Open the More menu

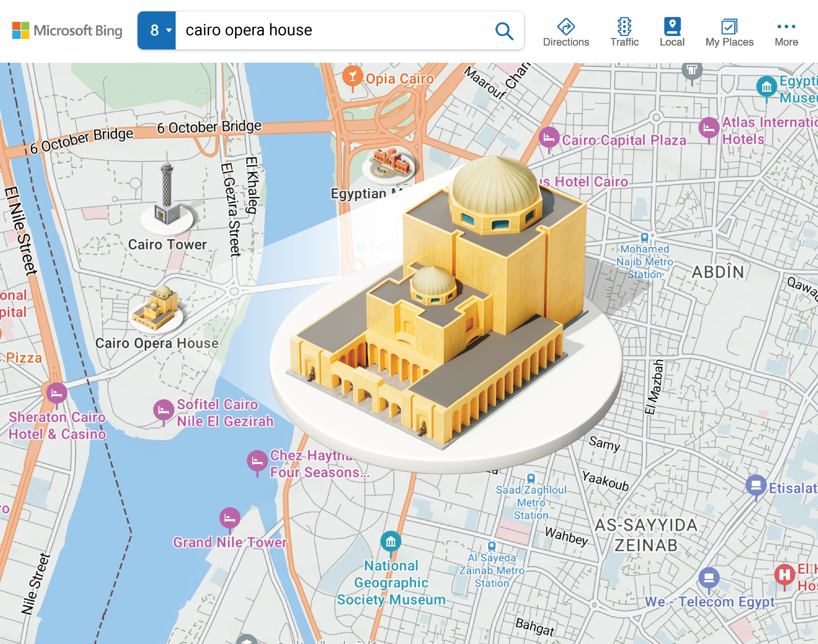click(x=786, y=33)
